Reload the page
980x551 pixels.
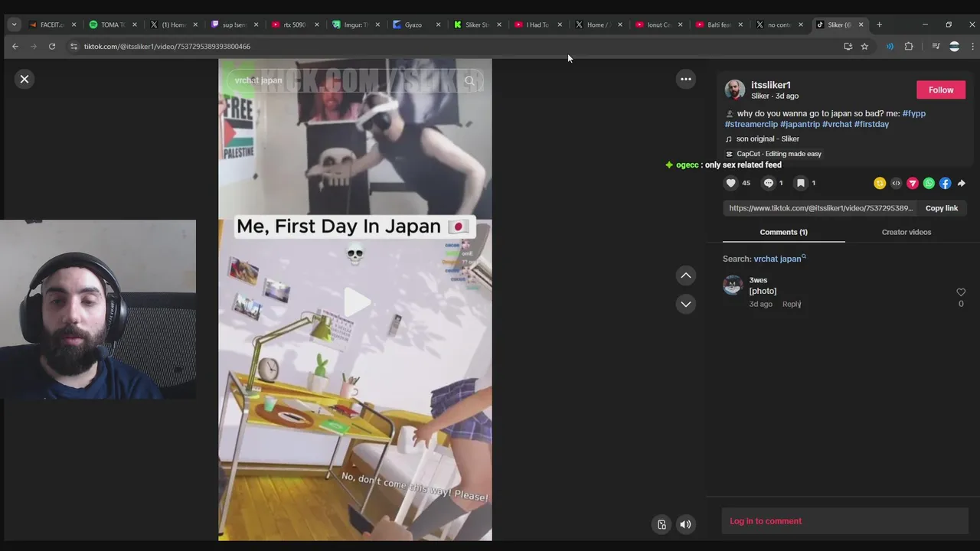pyautogui.click(x=52, y=46)
